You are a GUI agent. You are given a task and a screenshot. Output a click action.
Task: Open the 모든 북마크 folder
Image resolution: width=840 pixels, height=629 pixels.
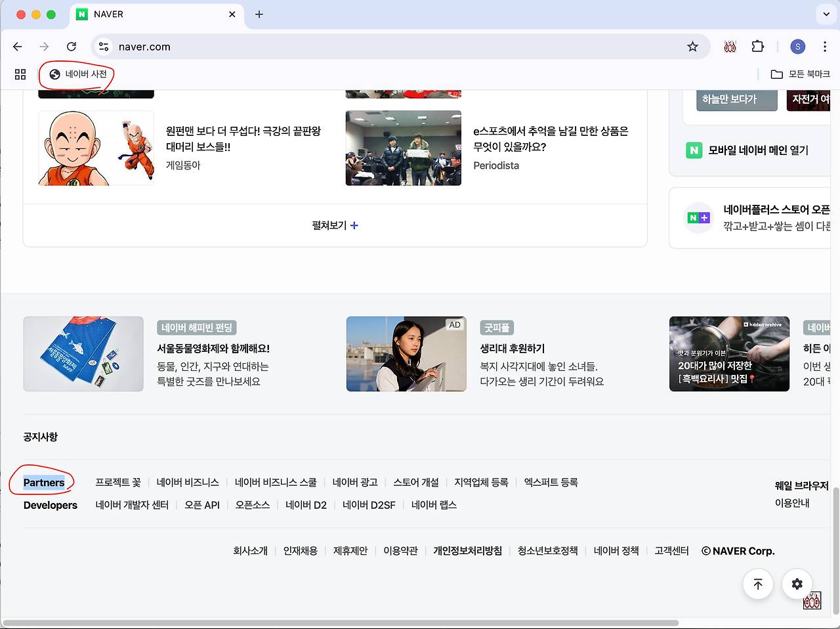coord(800,74)
